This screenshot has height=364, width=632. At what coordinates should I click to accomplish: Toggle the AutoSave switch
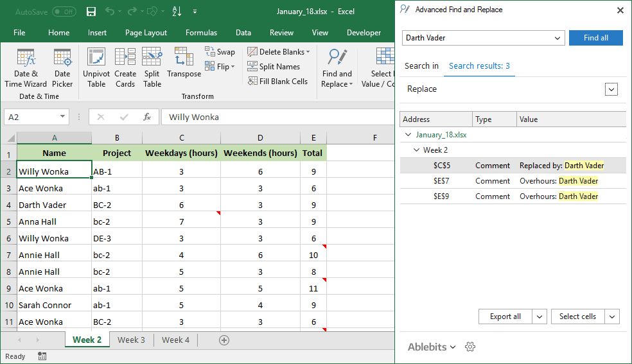point(64,12)
